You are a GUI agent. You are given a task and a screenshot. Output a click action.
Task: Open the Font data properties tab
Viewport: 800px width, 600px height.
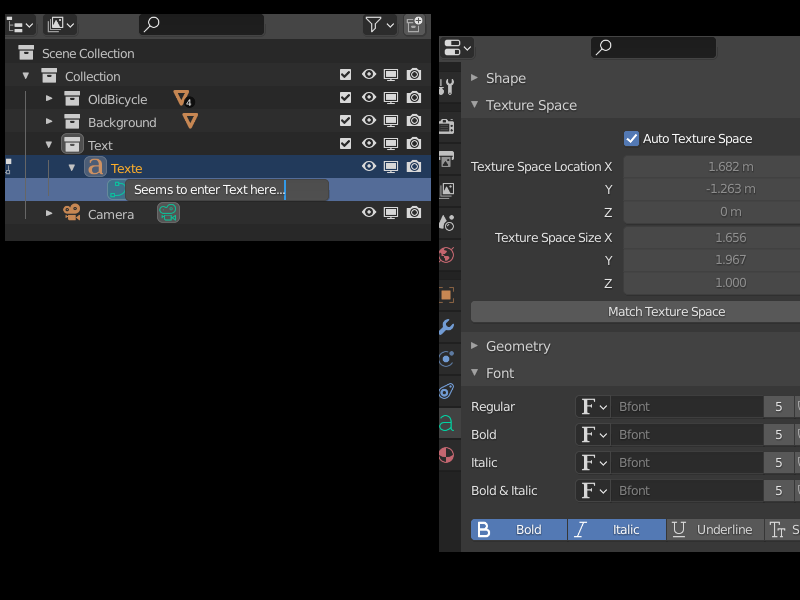pos(447,423)
